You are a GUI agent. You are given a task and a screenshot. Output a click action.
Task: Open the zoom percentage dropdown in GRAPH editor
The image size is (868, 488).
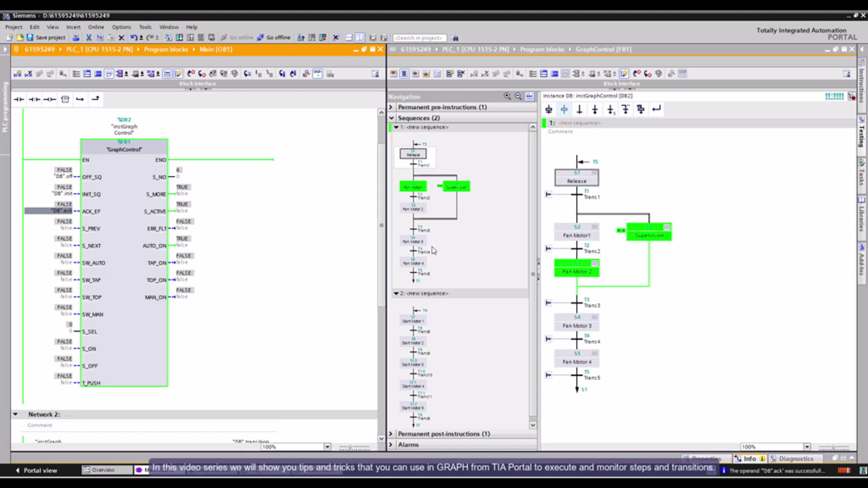point(806,447)
